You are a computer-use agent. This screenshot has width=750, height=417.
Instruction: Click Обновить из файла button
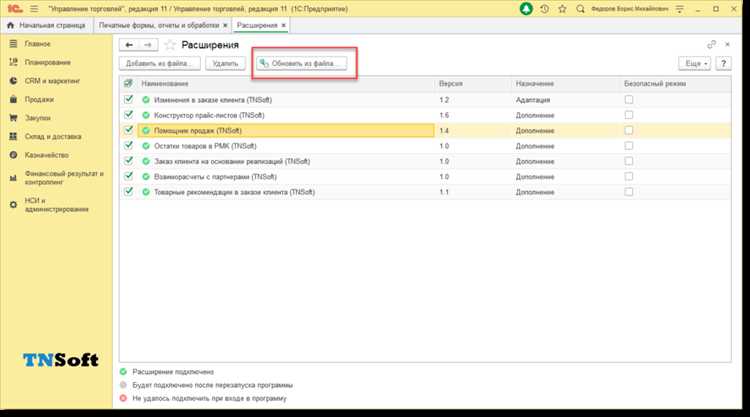point(302,63)
